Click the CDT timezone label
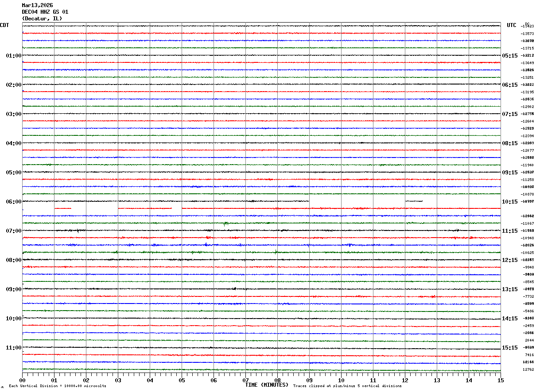 (x=4, y=25)
